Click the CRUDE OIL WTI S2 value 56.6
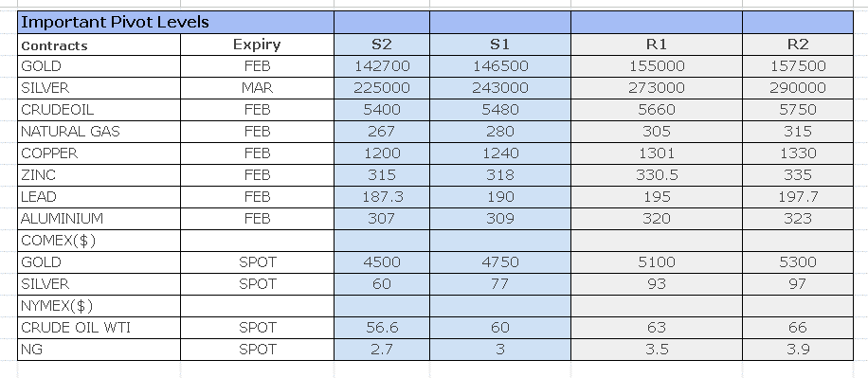Viewport: 868px width, 378px height. click(x=382, y=328)
